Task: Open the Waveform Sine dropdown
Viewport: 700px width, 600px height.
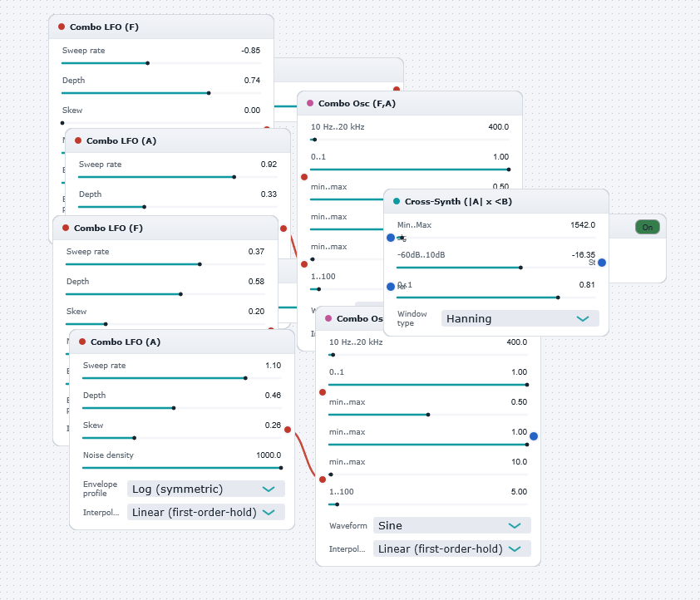Action: [452, 525]
